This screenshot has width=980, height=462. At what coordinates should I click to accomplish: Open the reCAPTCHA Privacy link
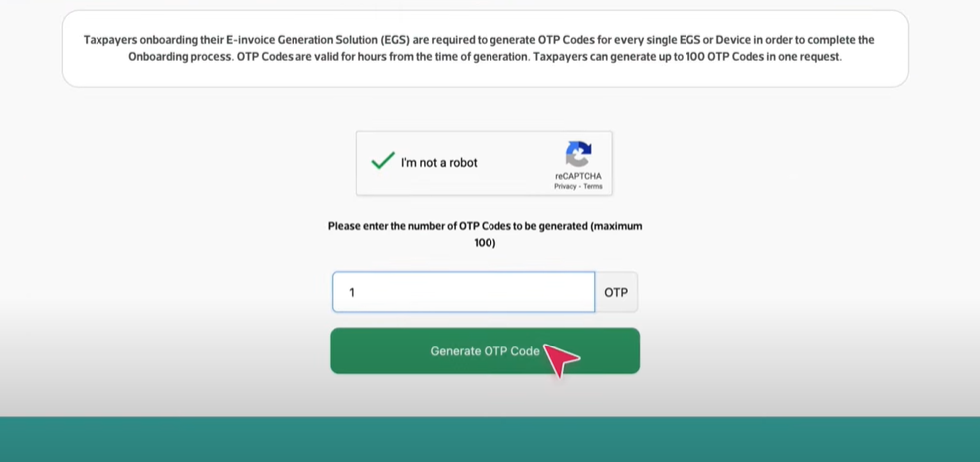[564, 186]
